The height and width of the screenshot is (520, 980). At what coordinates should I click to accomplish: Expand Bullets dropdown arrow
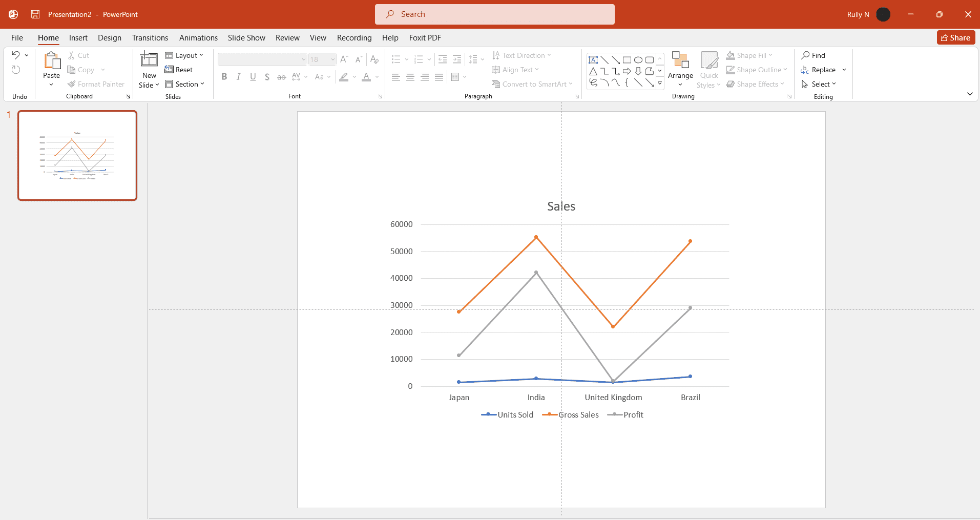coord(407,59)
